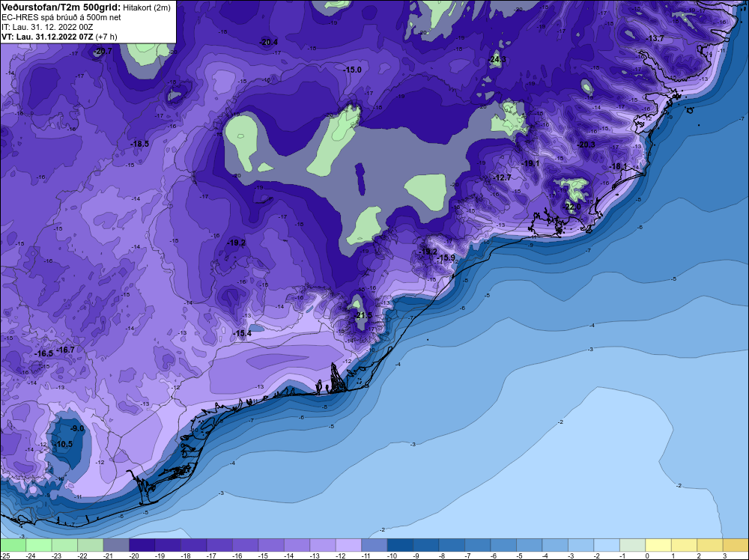This screenshot has width=749, height=560.
Task: Click the bold -16.5 temperature value
Action: point(44,354)
